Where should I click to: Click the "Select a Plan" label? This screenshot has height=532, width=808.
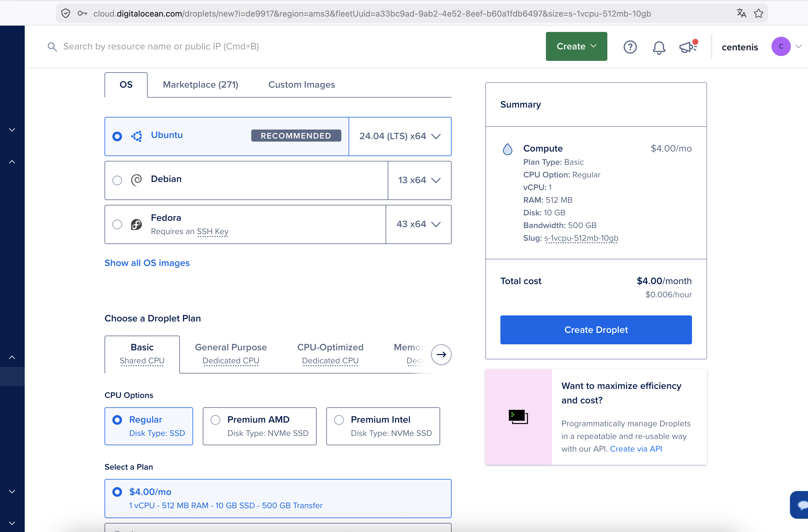point(129,467)
